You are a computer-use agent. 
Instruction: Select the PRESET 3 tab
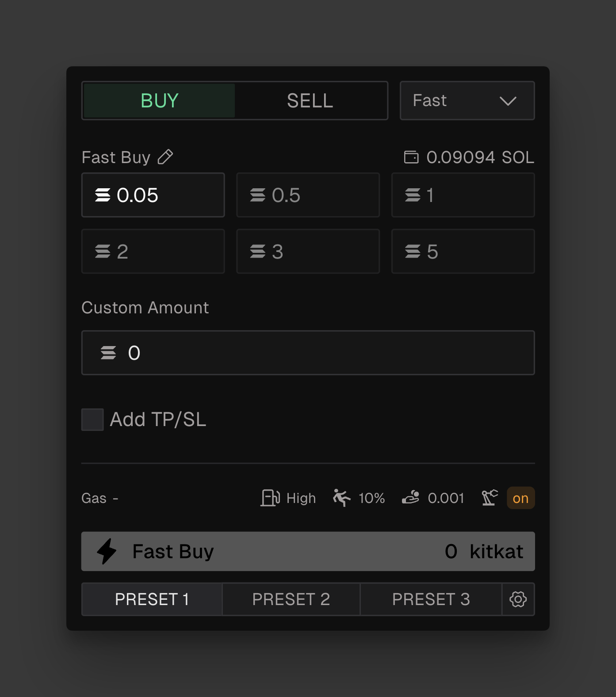pyautogui.click(x=431, y=599)
